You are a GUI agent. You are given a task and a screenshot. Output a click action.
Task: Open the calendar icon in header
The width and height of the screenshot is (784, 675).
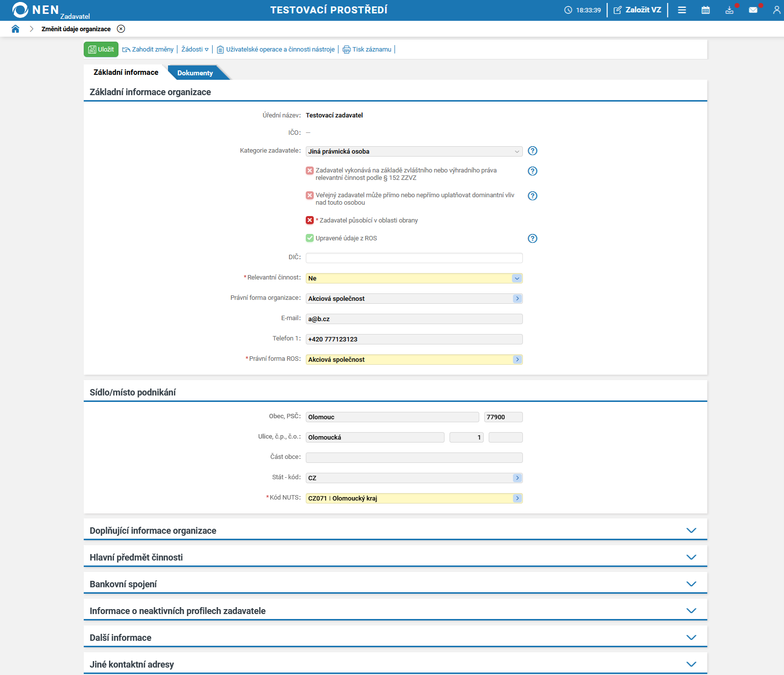706,10
